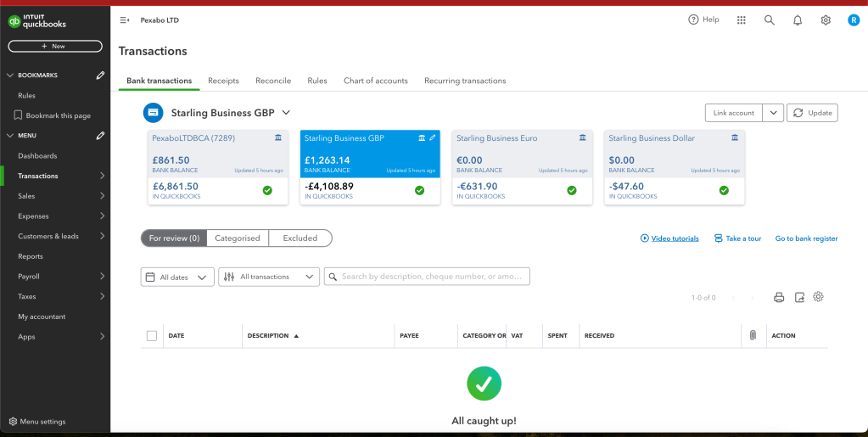The width and height of the screenshot is (868, 437).
Task: Click the QuickBooks logo
Action: (x=36, y=21)
